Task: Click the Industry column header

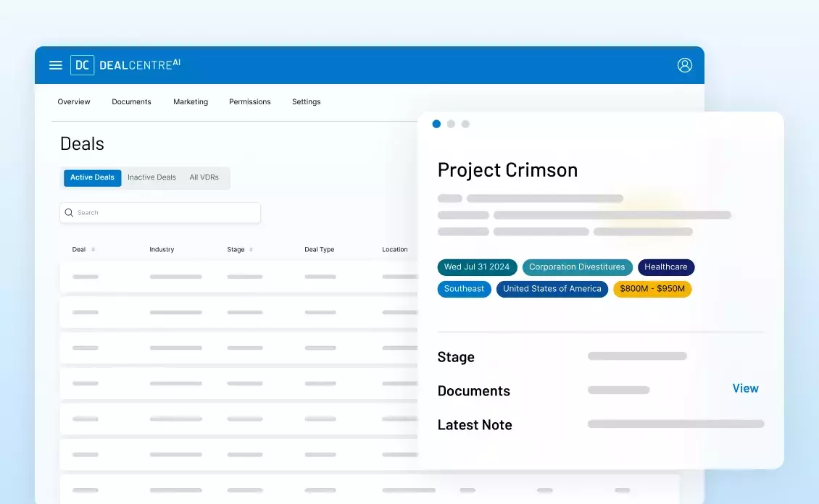Action: 162,249
